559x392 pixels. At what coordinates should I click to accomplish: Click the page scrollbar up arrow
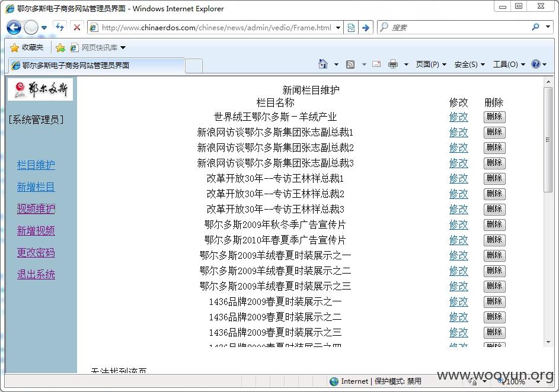(548, 82)
